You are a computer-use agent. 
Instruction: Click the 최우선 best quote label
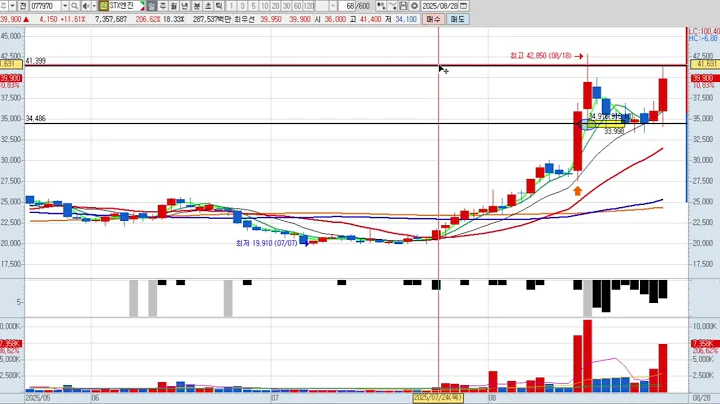[x=245, y=19]
